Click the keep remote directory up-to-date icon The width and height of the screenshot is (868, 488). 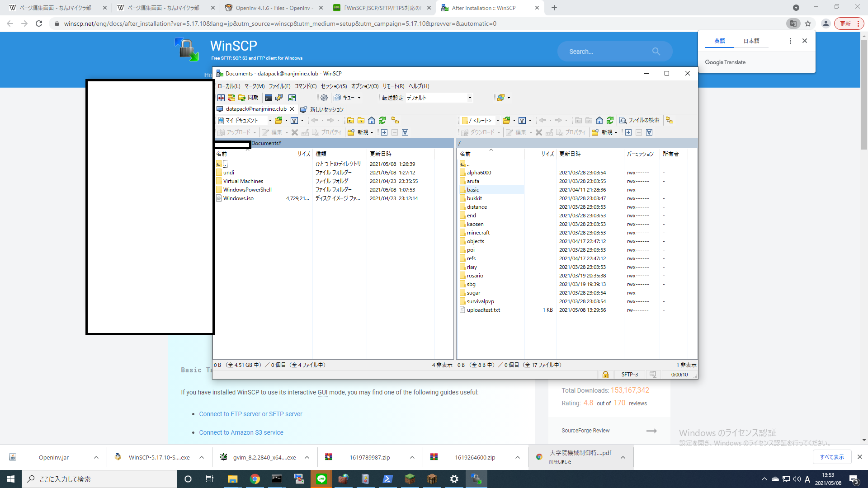[292, 98]
